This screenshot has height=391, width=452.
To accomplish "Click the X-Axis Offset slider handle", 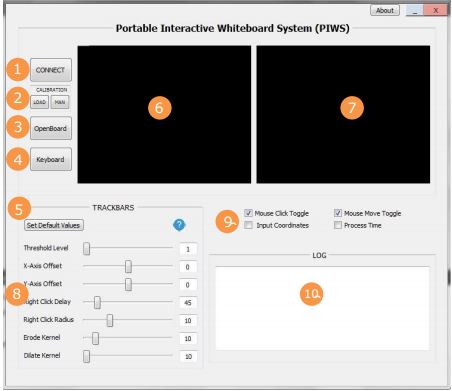I will 128,266.
